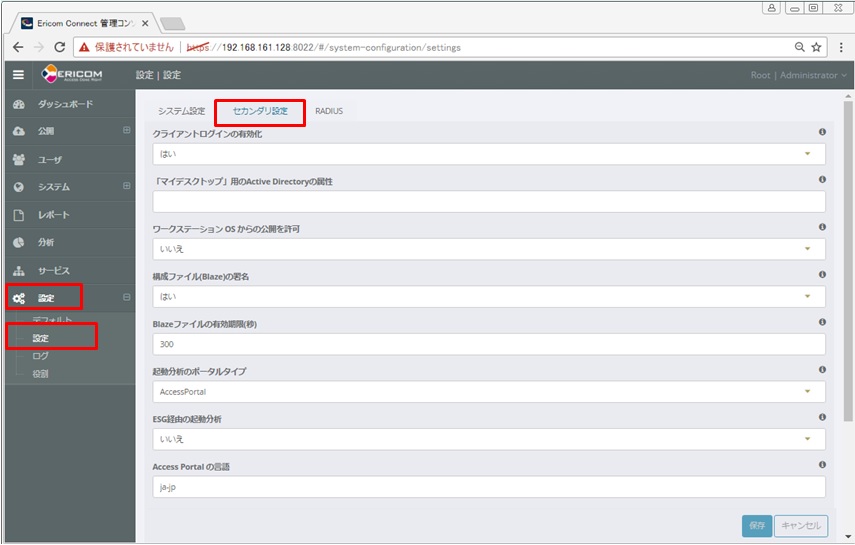Screen dimensions: 855x545
Task: Click the hamburger menu icon
Action: coord(18,75)
